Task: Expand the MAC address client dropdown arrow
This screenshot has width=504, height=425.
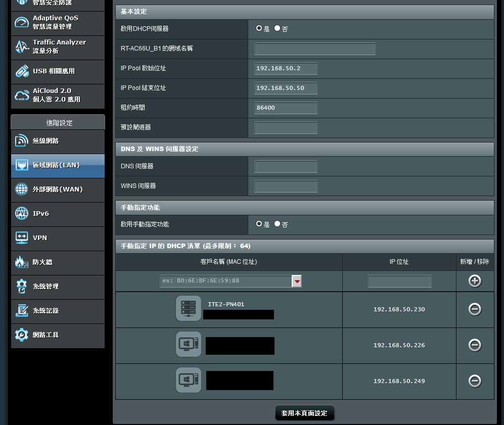Action: coord(297,281)
